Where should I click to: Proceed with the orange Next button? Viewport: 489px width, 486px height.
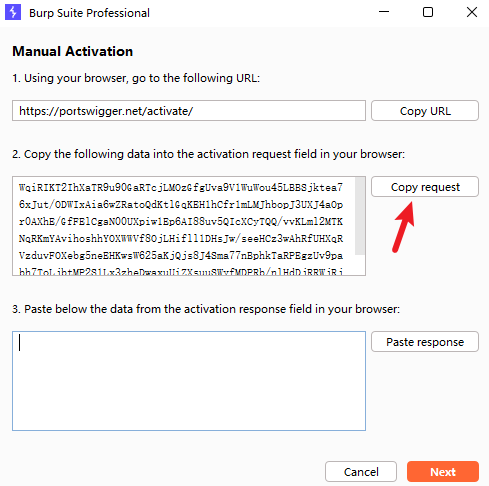coord(443,472)
